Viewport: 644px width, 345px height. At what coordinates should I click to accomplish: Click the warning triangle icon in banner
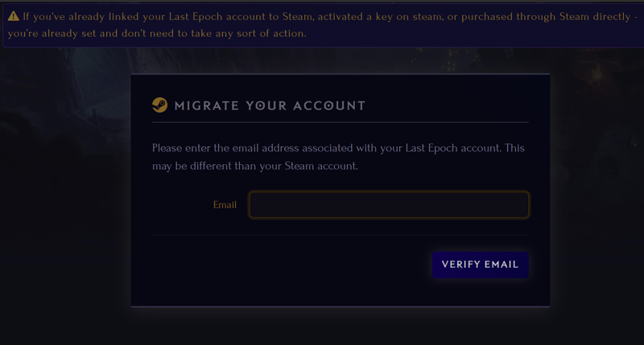point(13,16)
